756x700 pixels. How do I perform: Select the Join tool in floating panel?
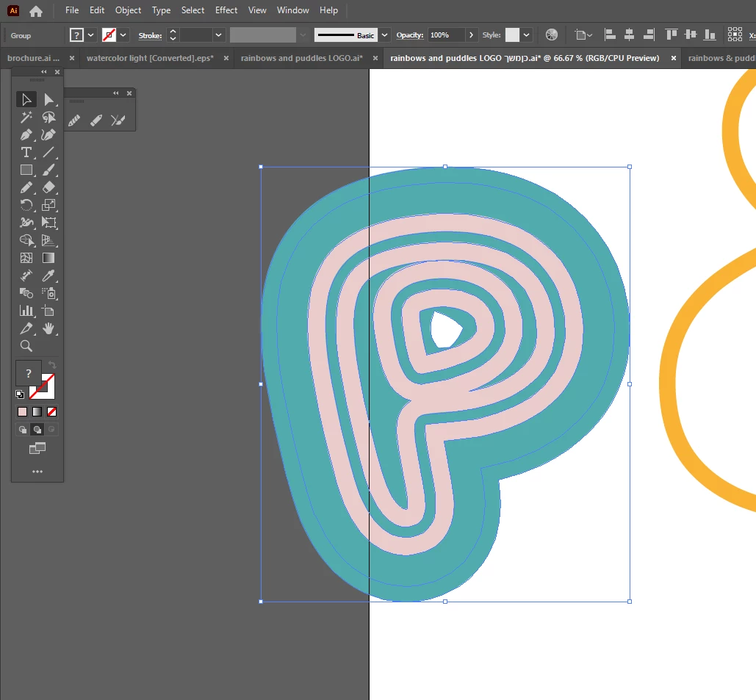click(x=118, y=120)
